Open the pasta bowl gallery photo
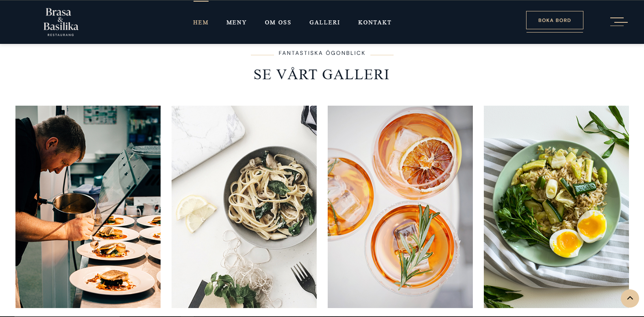The width and height of the screenshot is (644, 317). tap(244, 207)
